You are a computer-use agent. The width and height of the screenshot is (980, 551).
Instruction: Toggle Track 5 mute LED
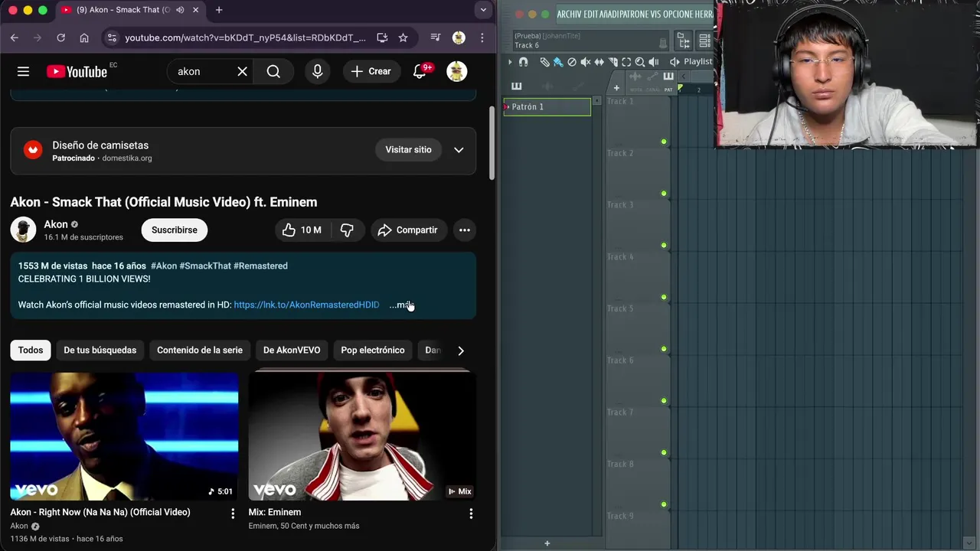pos(664,349)
